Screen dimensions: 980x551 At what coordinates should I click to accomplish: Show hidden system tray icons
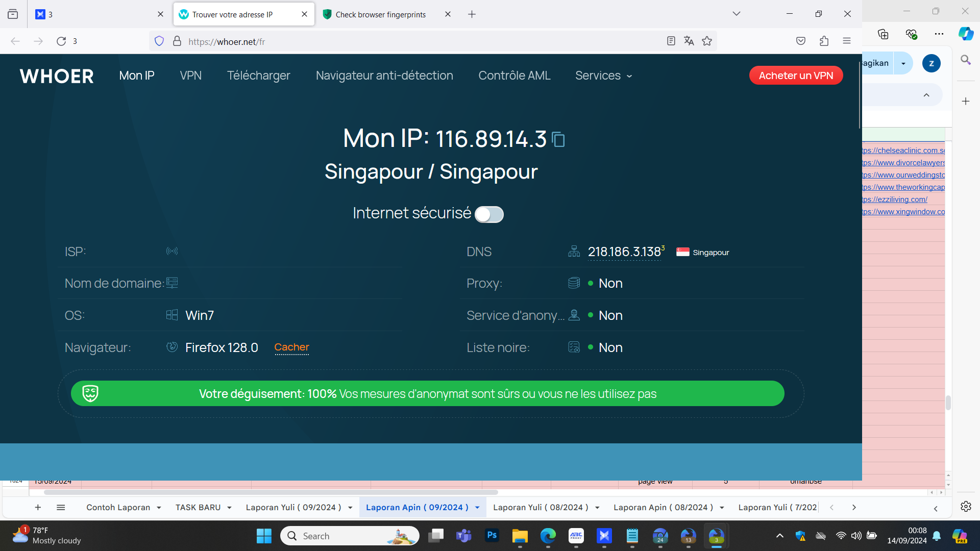tap(779, 536)
